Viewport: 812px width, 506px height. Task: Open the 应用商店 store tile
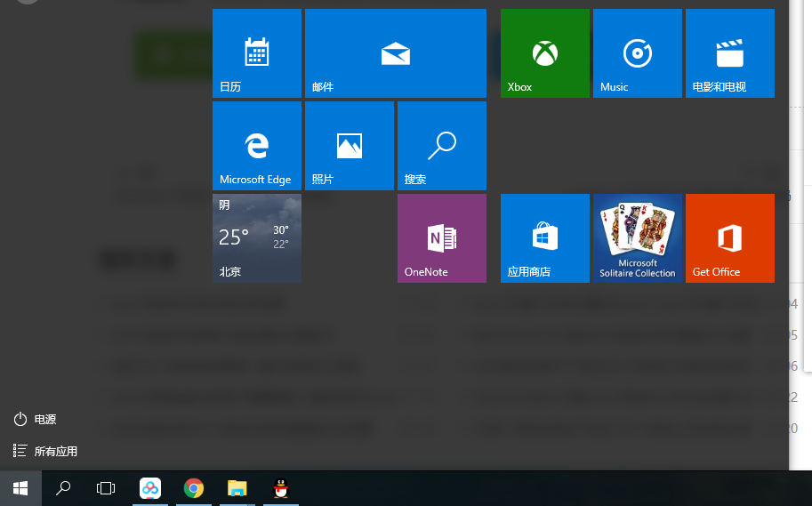pos(545,238)
